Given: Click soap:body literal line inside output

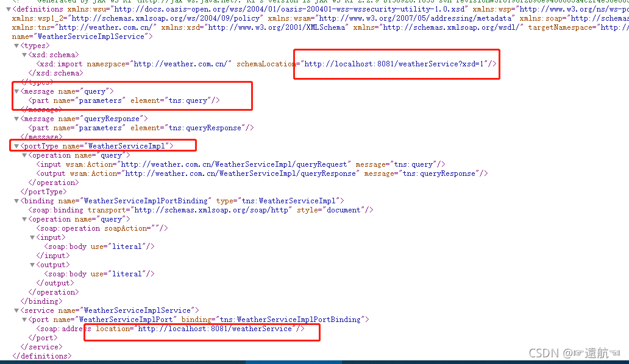Looking at the screenshot, I should (x=99, y=274).
